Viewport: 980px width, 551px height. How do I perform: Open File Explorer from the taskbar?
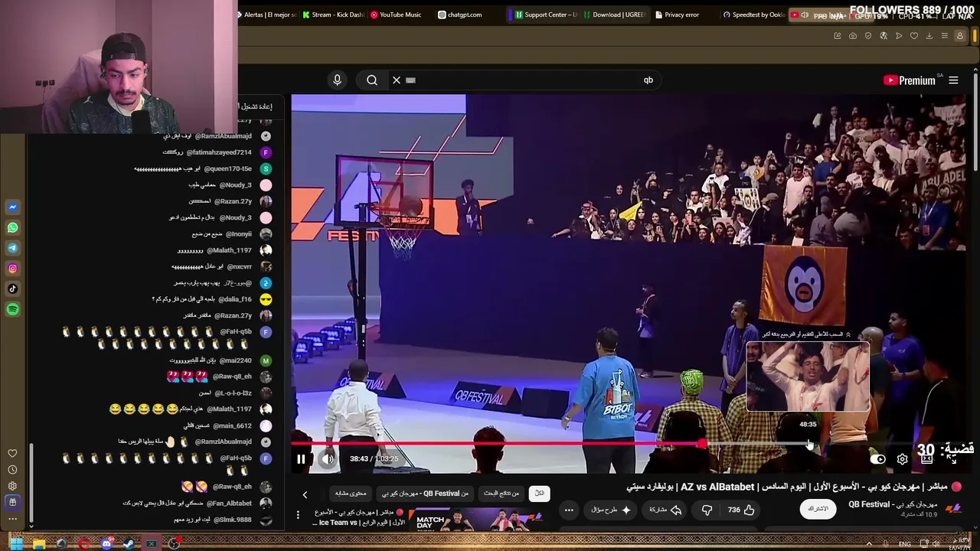(x=39, y=544)
